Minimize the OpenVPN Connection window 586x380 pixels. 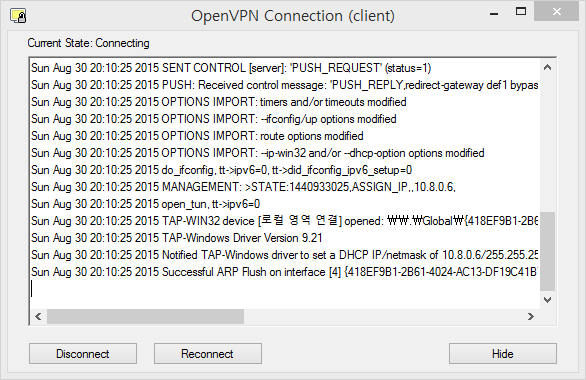point(494,13)
